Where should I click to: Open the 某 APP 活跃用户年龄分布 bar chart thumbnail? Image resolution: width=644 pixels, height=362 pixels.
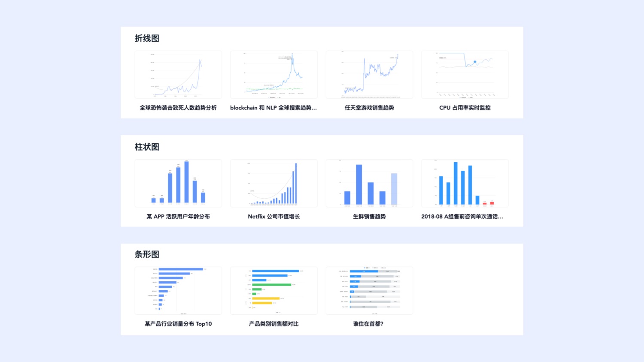click(x=178, y=183)
